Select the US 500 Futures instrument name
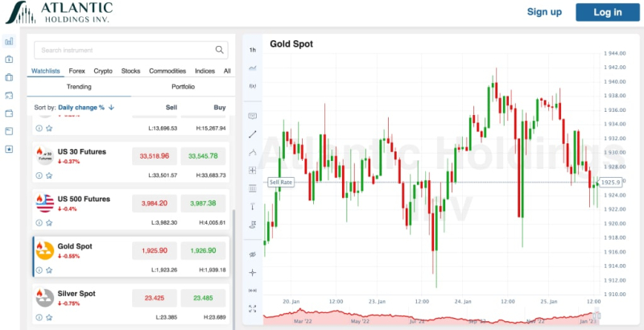The width and height of the screenshot is (644, 330). coord(84,199)
